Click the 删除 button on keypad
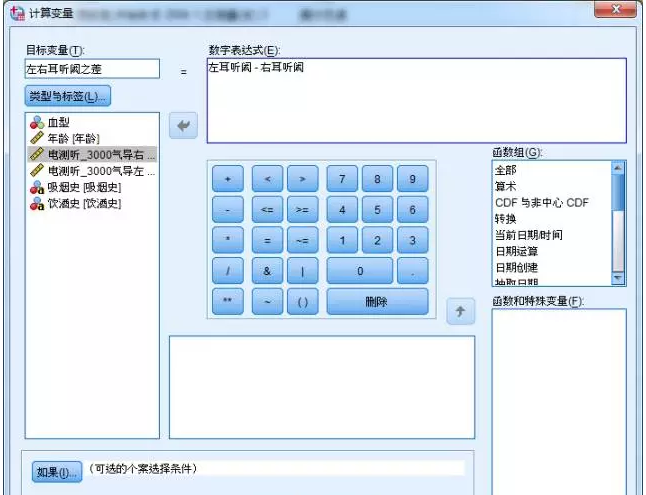Viewport: 646px width, 495px height. point(376,301)
